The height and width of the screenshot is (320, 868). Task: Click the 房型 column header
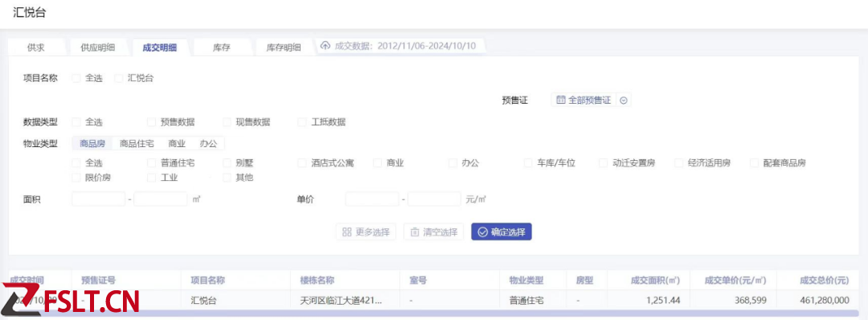coord(584,280)
